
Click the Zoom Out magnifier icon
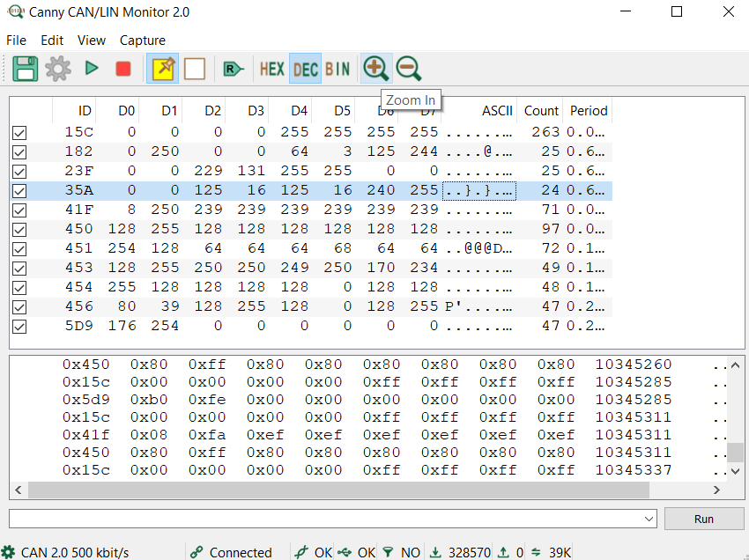pos(409,69)
